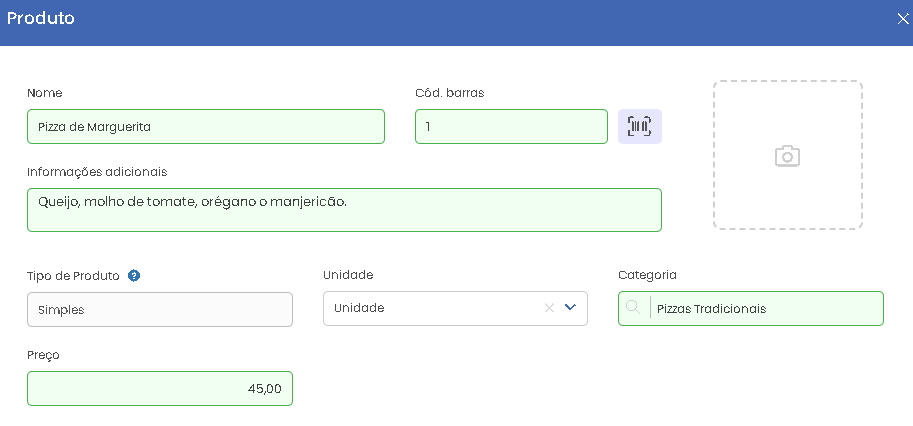
Task: Focus the Cód. barras input field
Action: click(511, 126)
